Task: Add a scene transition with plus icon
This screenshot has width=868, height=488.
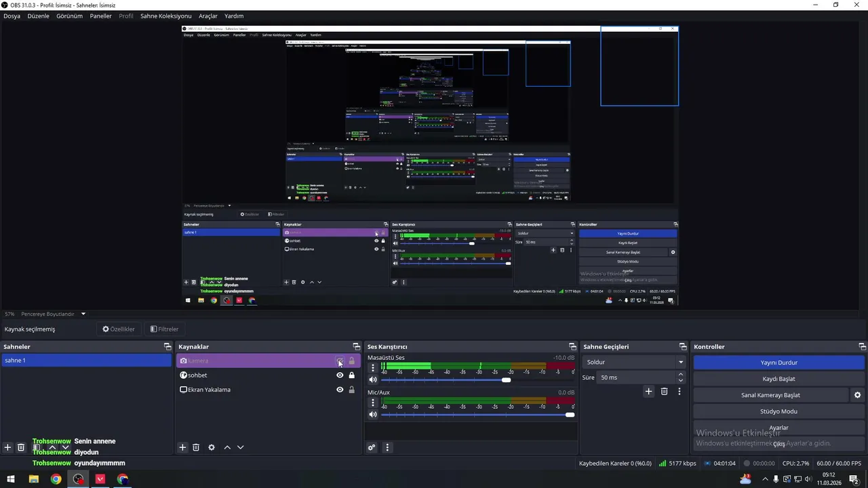Action: click(648, 391)
